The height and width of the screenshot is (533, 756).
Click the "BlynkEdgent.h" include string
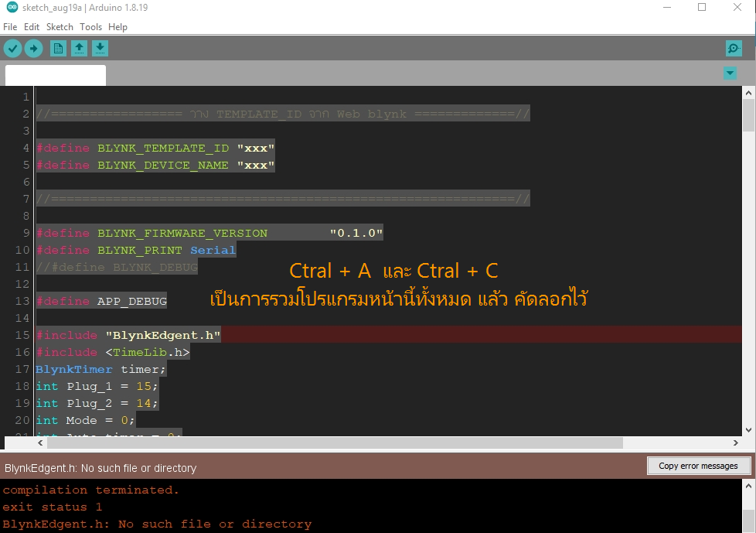(163, 335)
